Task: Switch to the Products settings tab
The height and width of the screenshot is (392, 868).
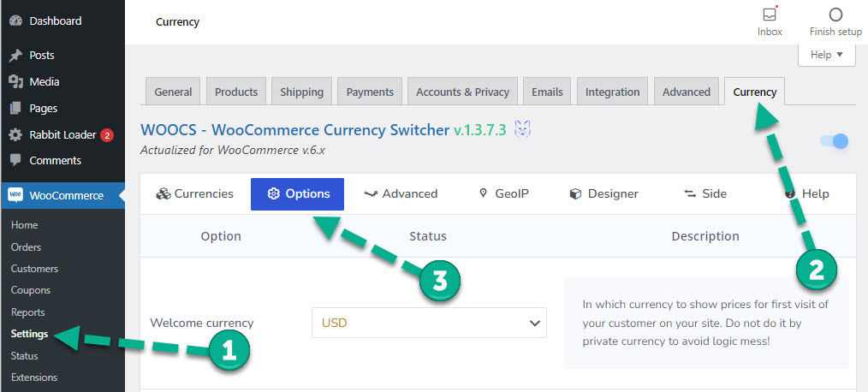Action: tap(236, 92)
